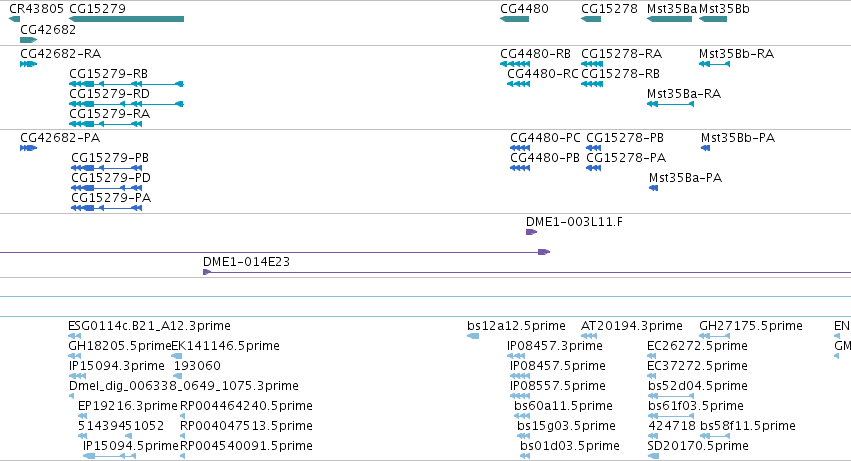Click the Mst35Bb-PA protein label
The image size is (851, 461).
coord(738,138)
